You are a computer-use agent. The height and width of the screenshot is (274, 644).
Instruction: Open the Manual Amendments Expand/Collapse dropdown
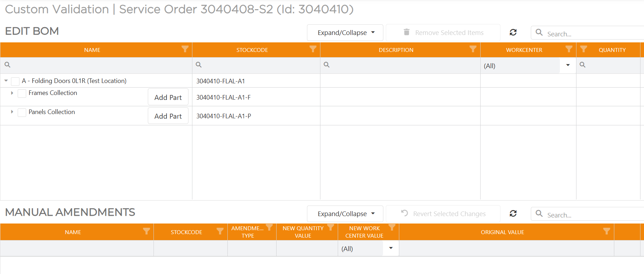coord(345,214)
